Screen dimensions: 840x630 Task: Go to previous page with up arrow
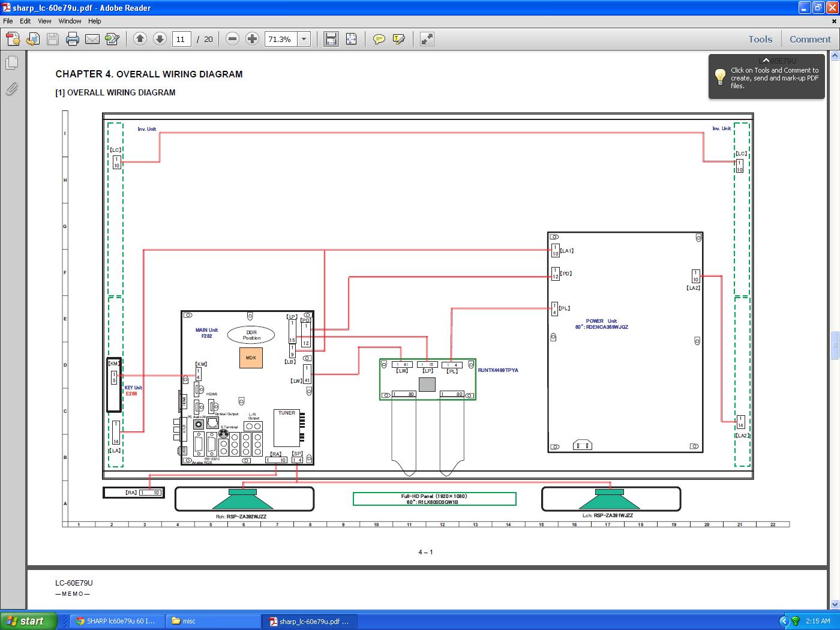[x=140, y=40]
